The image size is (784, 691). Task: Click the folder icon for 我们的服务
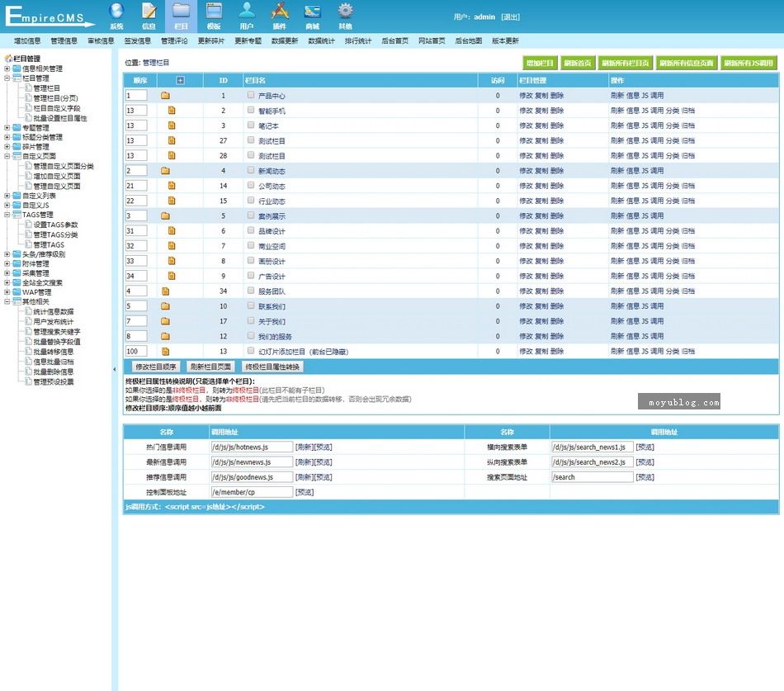[166, 336]
